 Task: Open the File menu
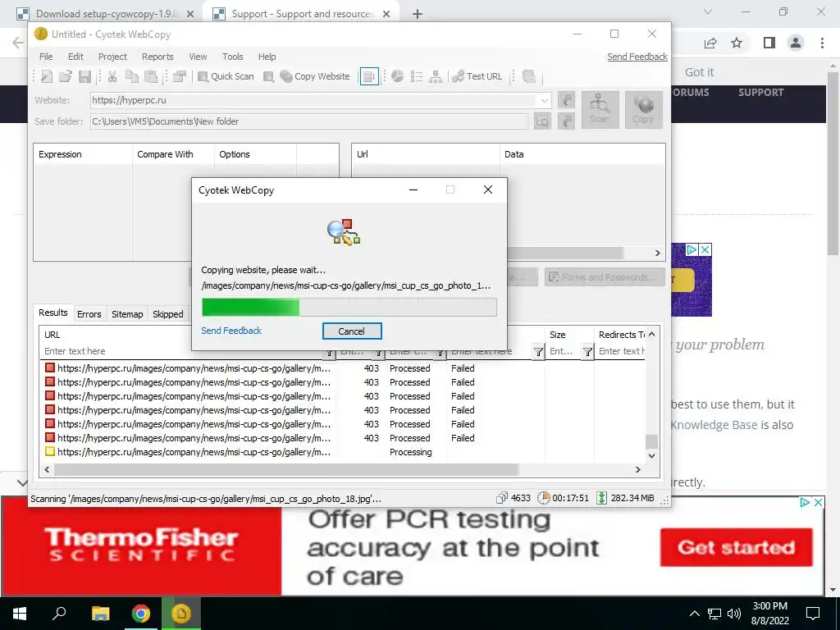pyautogui.click(x=46, y=57)
